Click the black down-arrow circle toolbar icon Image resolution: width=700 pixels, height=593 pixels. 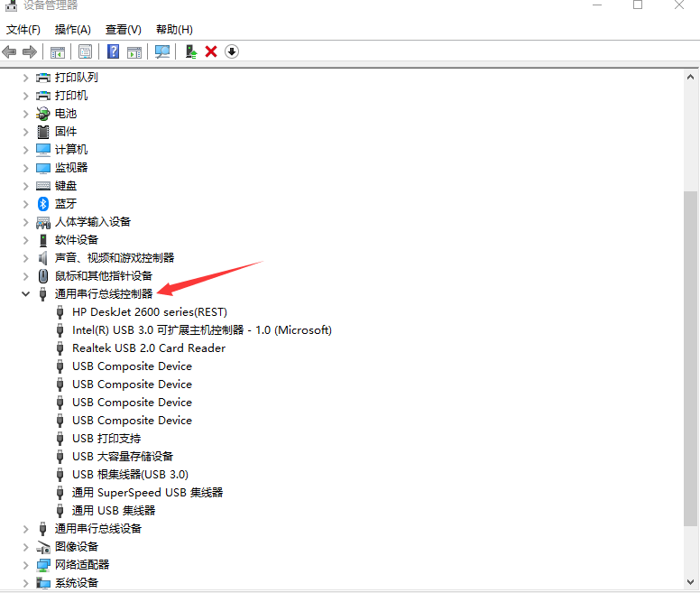[x=232, y=51]
